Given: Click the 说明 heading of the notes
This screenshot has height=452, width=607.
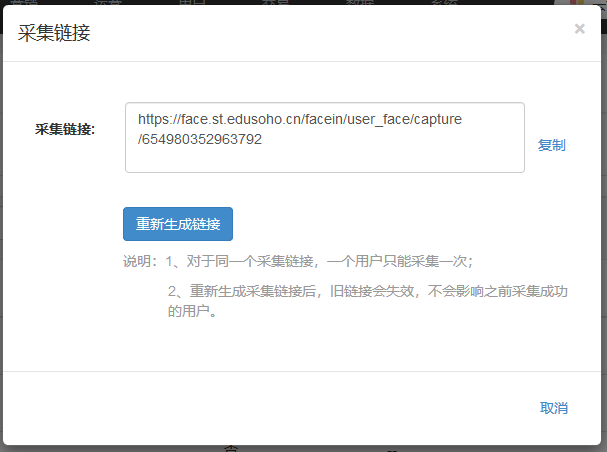Looking at the screenshot, I should click(x=140, y=261).
